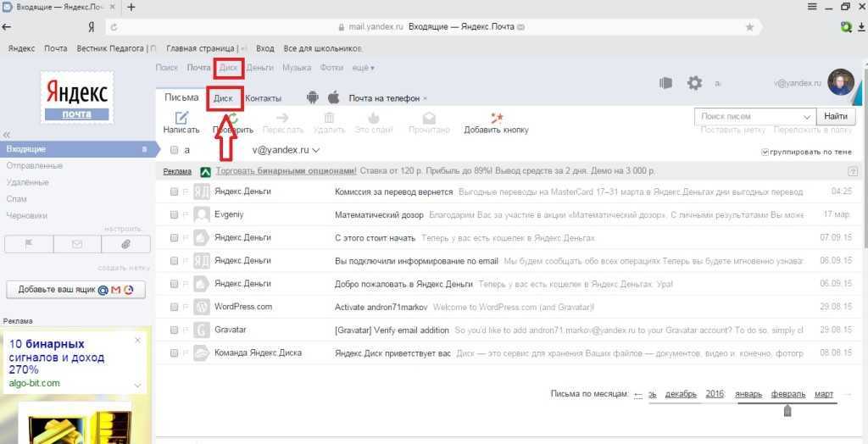Screen dimensions: 868x444
Task: Filter messages with attachments paperclip icon
Action: tap(125, 244)
